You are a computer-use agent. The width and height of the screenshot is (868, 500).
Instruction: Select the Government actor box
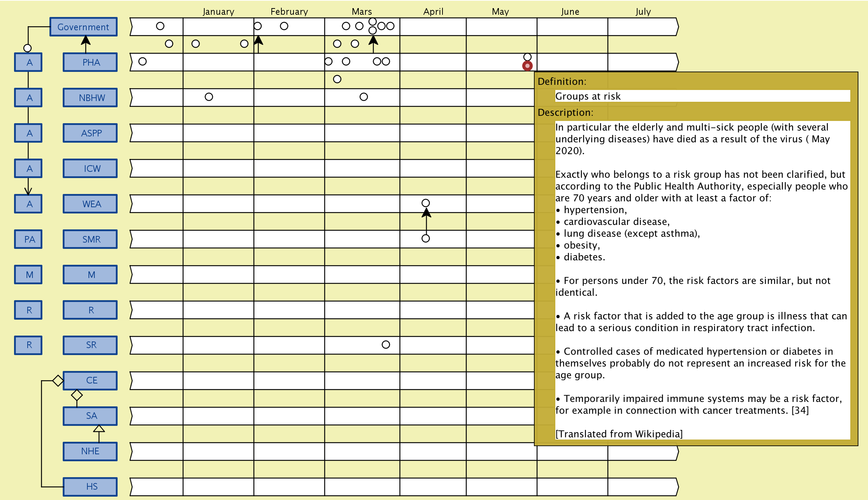[x=83, y=27]
